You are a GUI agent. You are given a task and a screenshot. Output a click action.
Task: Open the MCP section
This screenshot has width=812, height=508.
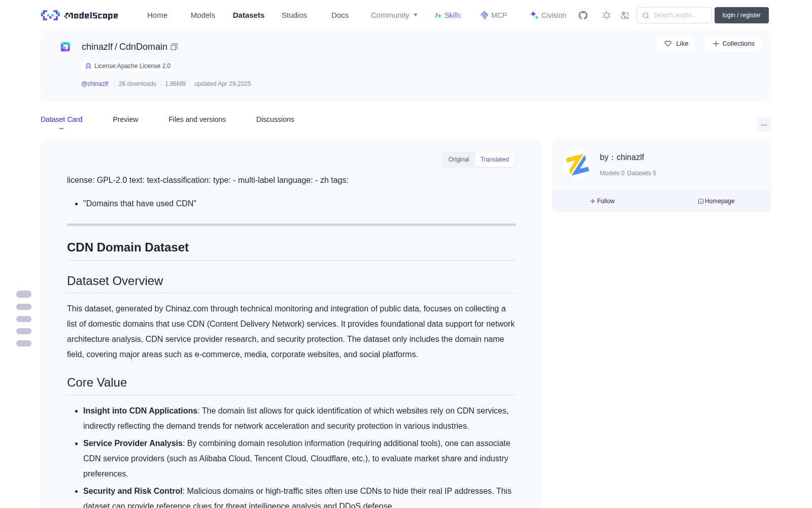coord(494,15)
